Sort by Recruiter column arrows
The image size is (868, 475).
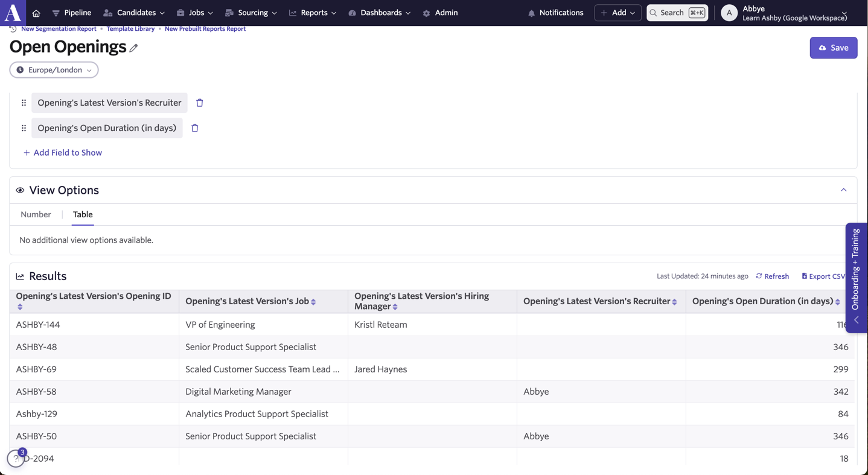coord(675,302)
